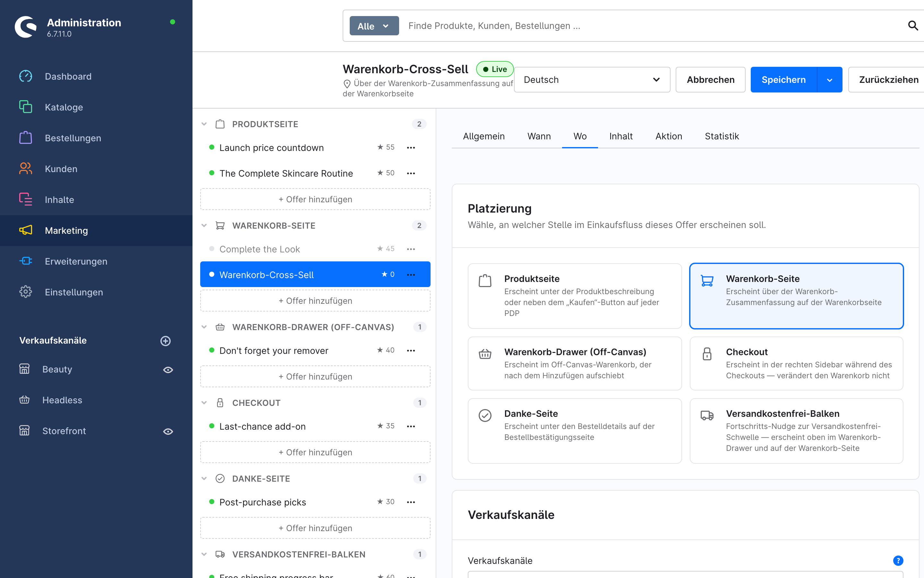Click the Produktseite section bag icon
924x578 pixels.
coord(220,124)
